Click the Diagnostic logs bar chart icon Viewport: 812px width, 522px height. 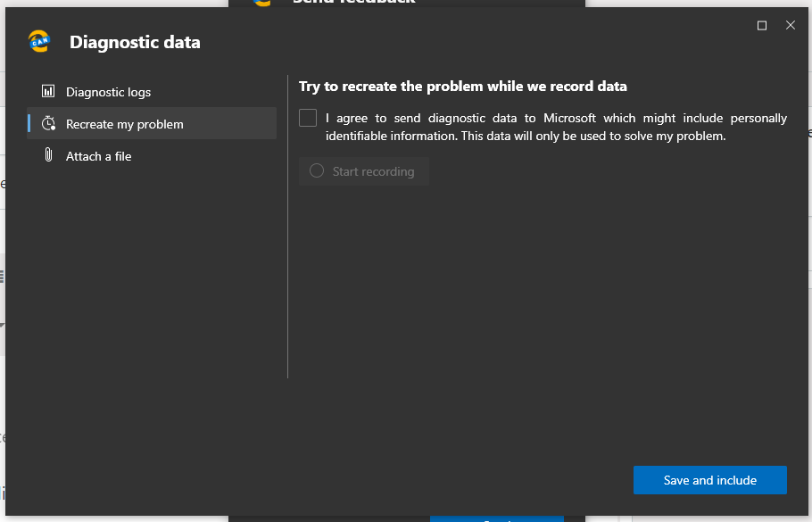(x=48, y=92)
